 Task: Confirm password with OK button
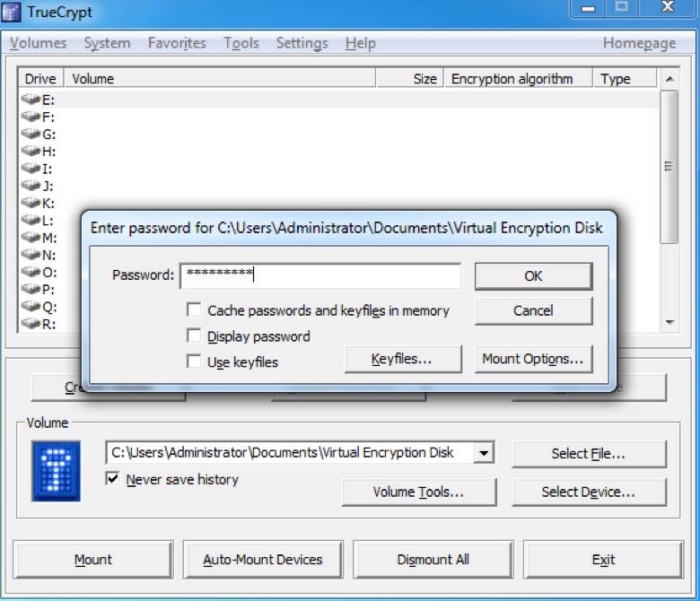533,276
